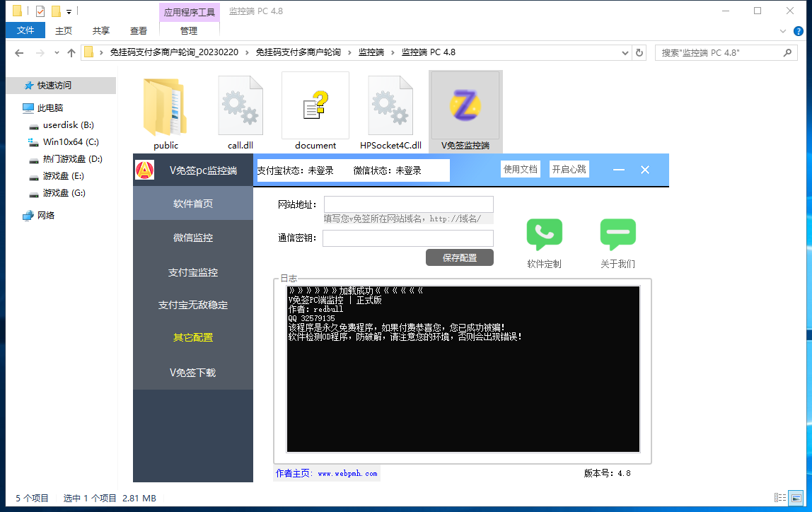Click the green chat 关于我们 icon
The image size is (812, 512).
617,235
